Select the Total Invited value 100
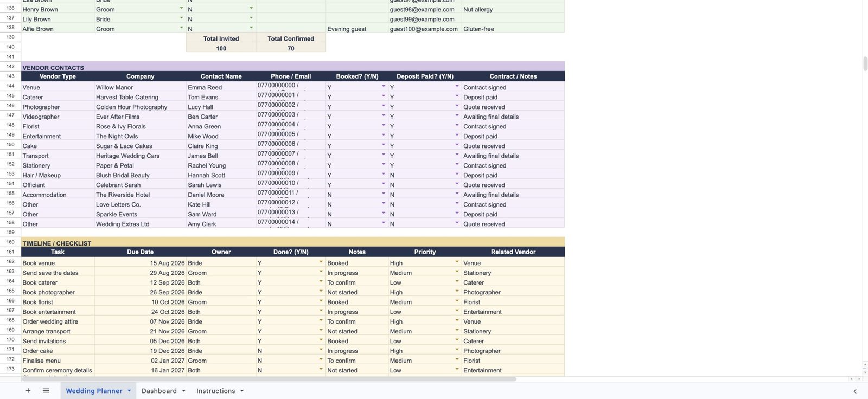 pos(221,48)
